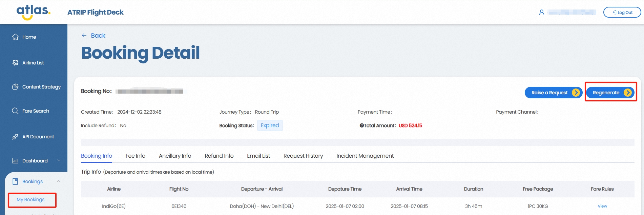Click the Fare Search magnifier icon
This screenshot has height=215, width=644.
tap(15, 111)
